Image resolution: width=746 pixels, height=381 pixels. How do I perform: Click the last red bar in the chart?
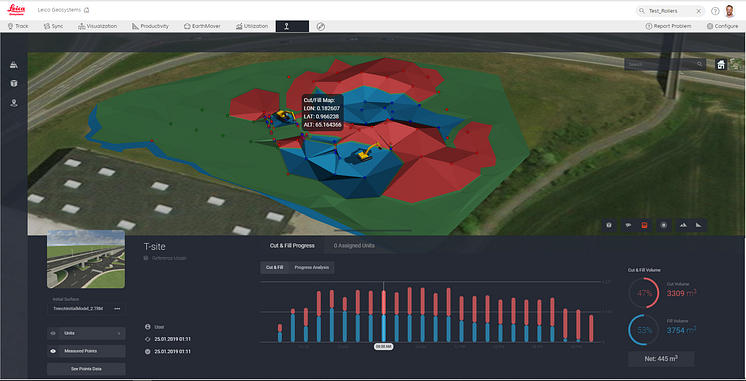click(x=591, y=328)
